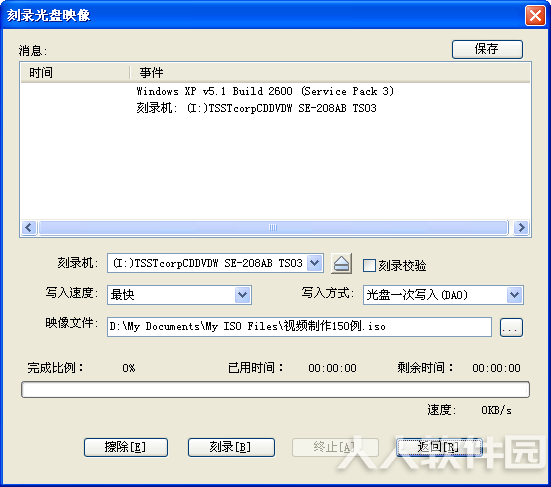Click the 映像文件 path input field
The width and height of the screenshot is (551, 487).
click(299, 327)
